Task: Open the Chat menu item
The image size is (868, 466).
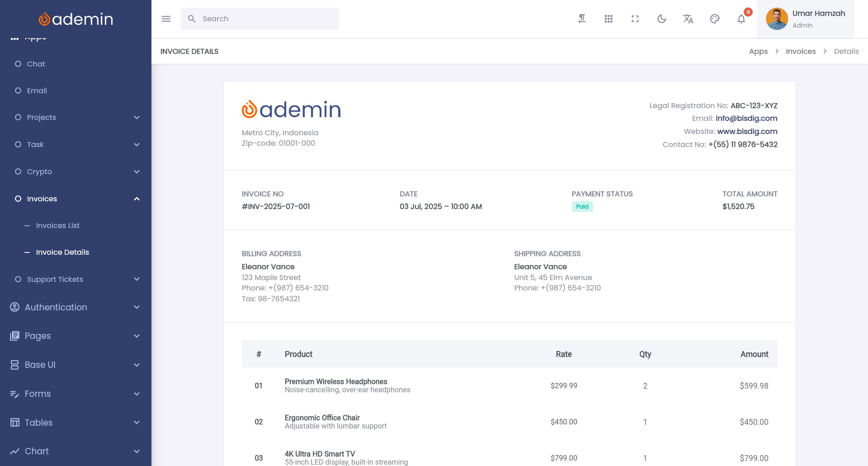Action: pyautogui.click(x=36, y=64)
